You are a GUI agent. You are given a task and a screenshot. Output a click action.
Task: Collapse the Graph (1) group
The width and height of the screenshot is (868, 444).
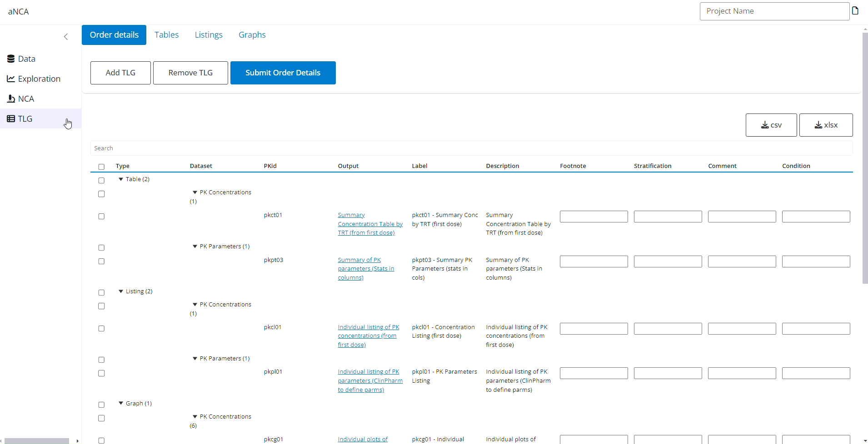coord(121,403)
